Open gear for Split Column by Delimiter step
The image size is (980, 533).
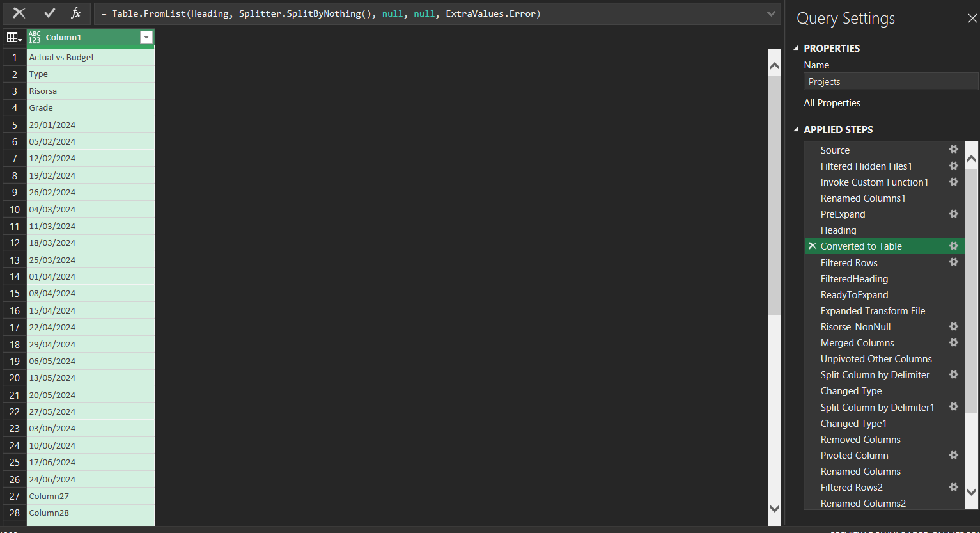point(954,374)
